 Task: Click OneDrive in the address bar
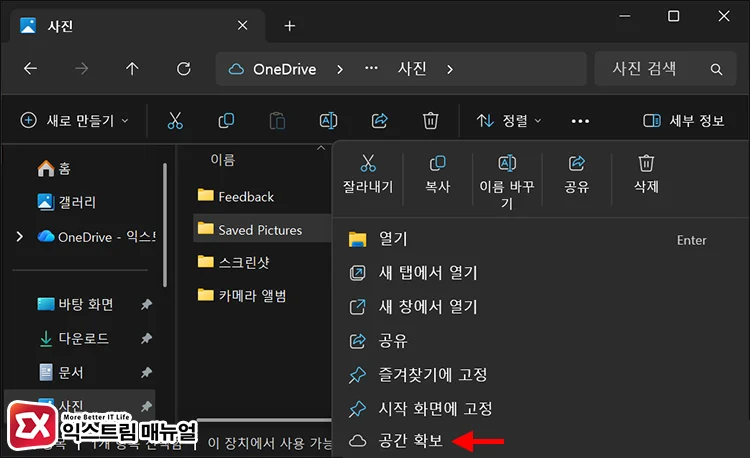pyautogui.click(x=285, y=69)
